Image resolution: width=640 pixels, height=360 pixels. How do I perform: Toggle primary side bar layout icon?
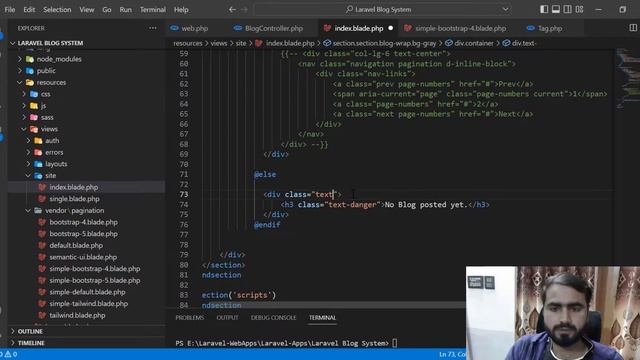pos(544,9)
